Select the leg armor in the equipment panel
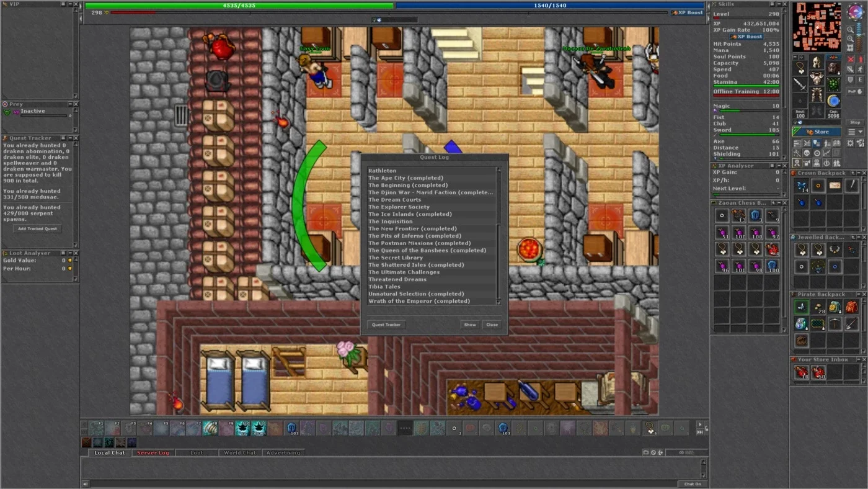This screenshot has height=489, width=868. 817,96
